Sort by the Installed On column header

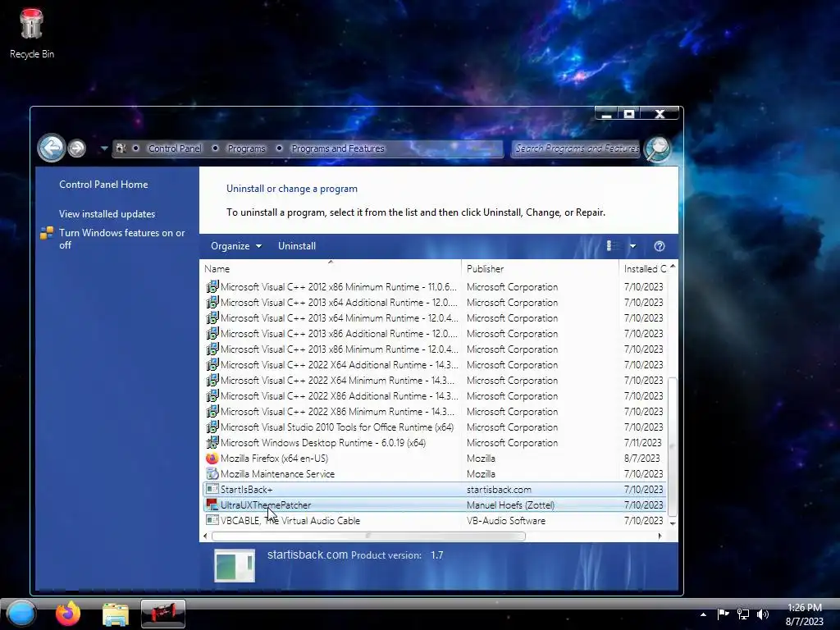pyautogui.click(x=643, y=269)
